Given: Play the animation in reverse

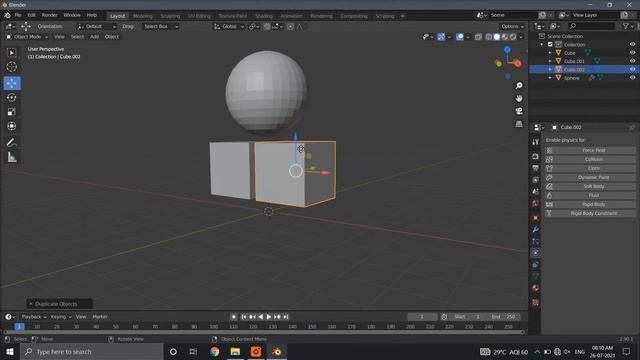Looking at the screenshot, I should (x=261, y=317).
